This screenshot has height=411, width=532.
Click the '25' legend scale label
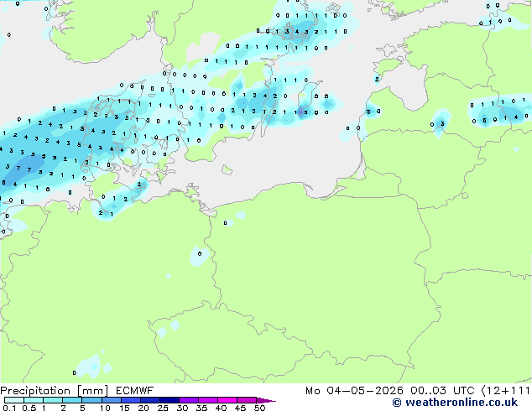[x=163, y=408]
